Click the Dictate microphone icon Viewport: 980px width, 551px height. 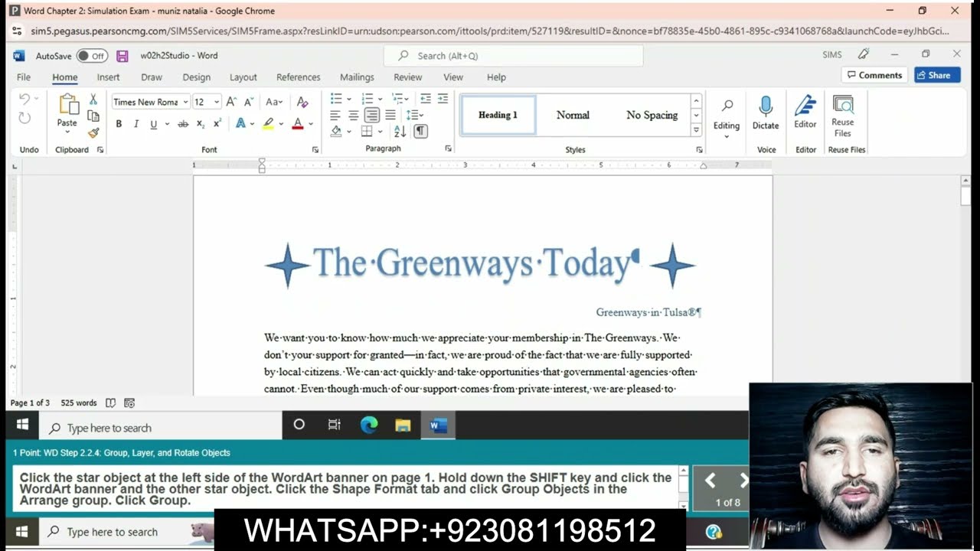coord(766,106)
